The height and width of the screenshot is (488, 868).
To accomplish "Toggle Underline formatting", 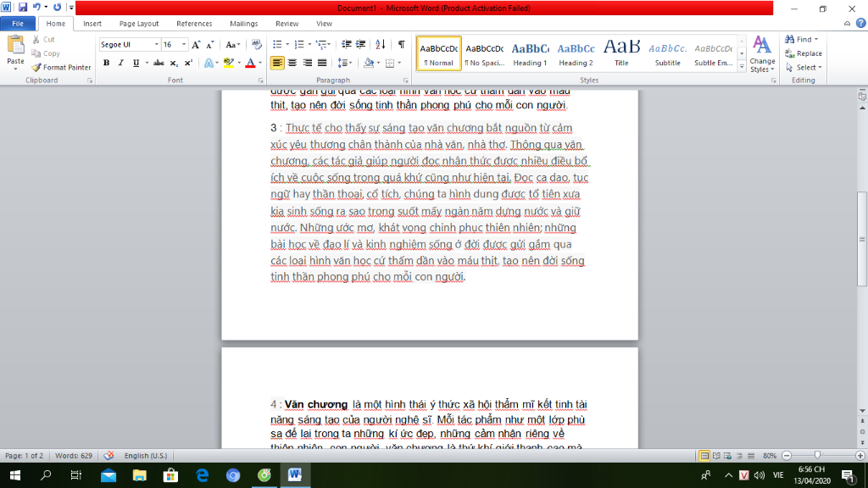I will click(136, 63).
